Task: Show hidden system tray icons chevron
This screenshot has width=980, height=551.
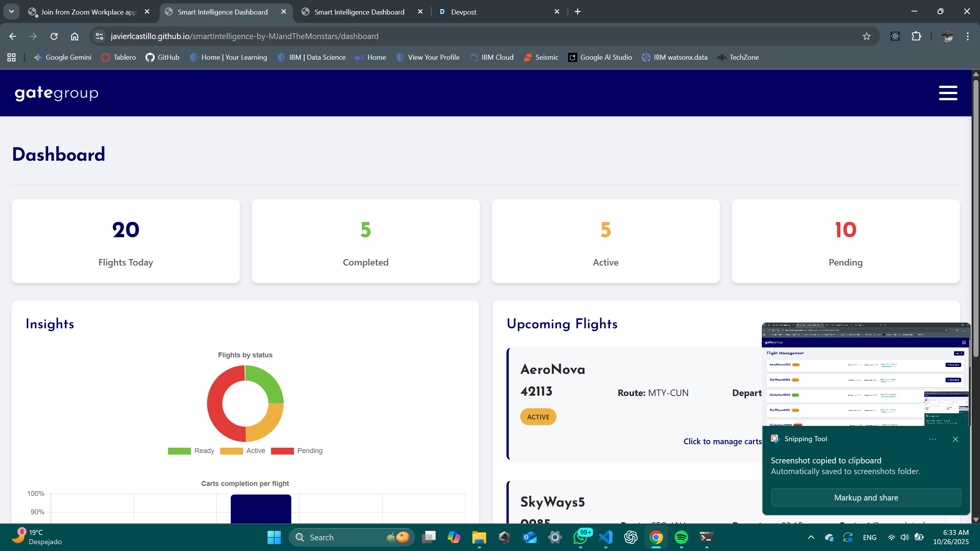Action: (x=811, y=537)
